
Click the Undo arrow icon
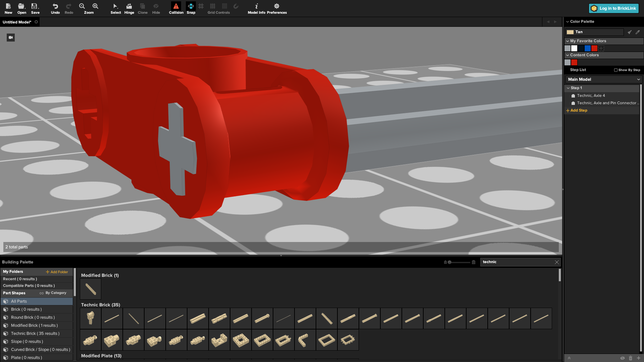point(55,6)
